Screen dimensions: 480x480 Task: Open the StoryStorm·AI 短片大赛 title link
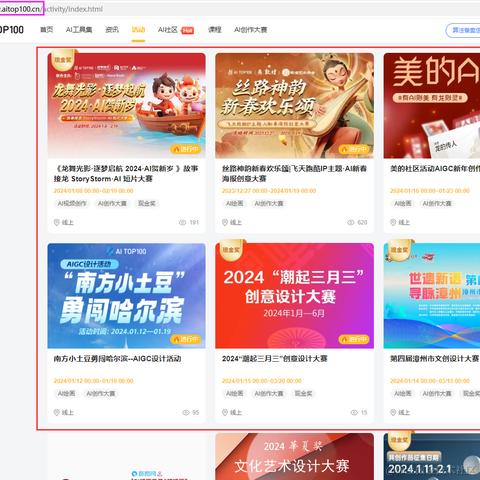point(126,174)
